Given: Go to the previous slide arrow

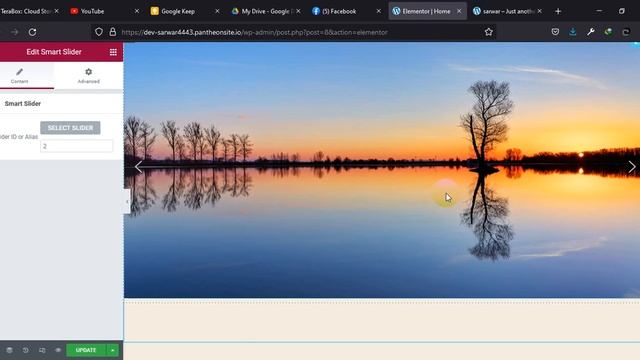Looking at the screenshot, I should point(139,167).
